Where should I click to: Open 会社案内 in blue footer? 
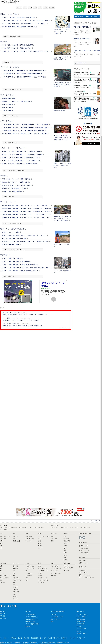pos(3,611)
